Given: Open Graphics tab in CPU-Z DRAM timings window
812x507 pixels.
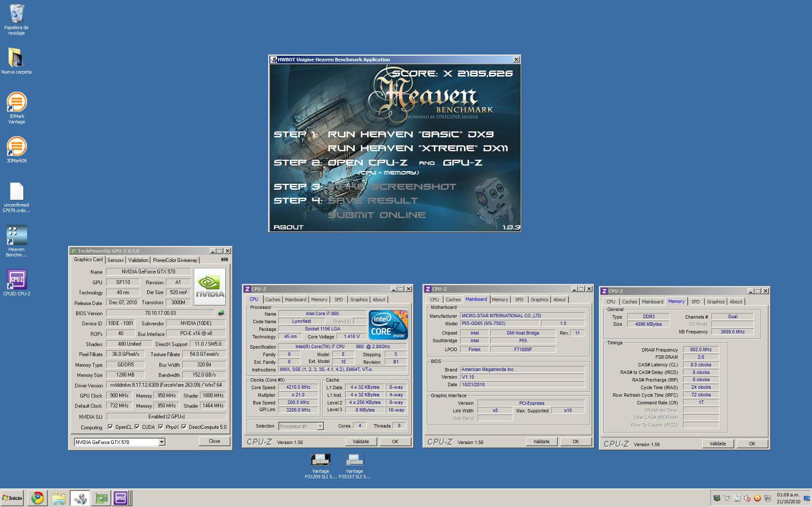Looking at the screenshot, I should (716, 301).
